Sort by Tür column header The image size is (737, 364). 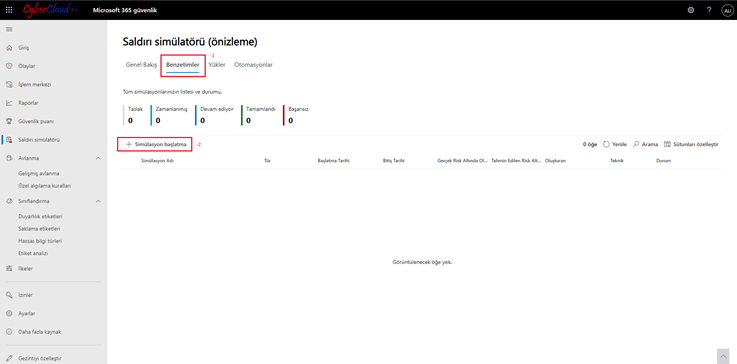tap(267, 160)
